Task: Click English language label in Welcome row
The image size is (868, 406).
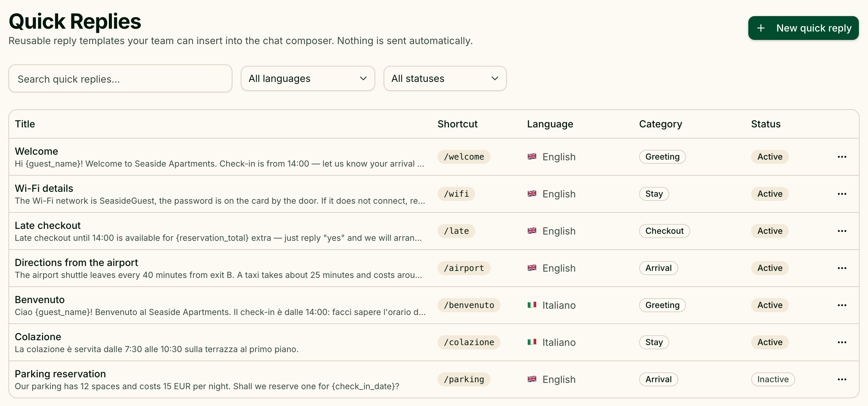Action: tap(559, 157)
